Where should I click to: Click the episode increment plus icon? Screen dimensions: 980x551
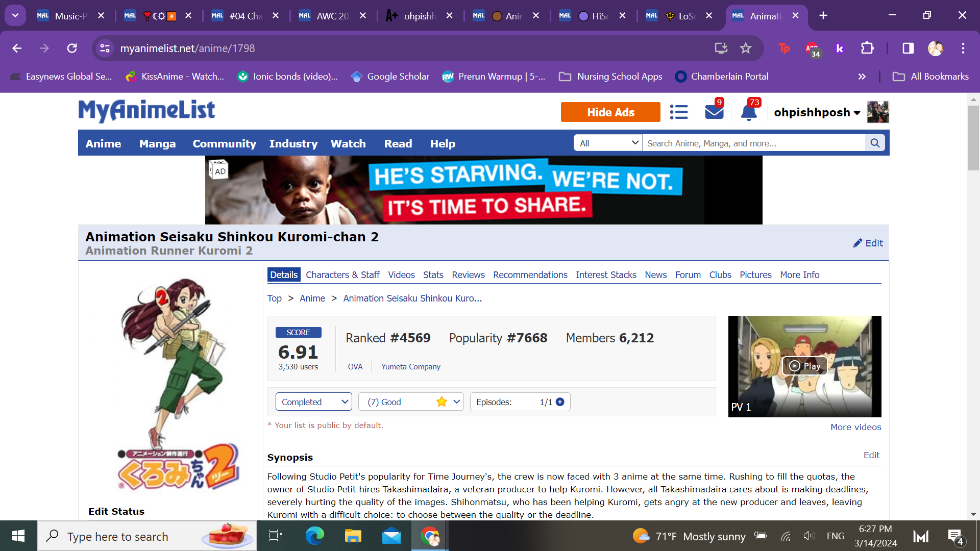point(560,402)
